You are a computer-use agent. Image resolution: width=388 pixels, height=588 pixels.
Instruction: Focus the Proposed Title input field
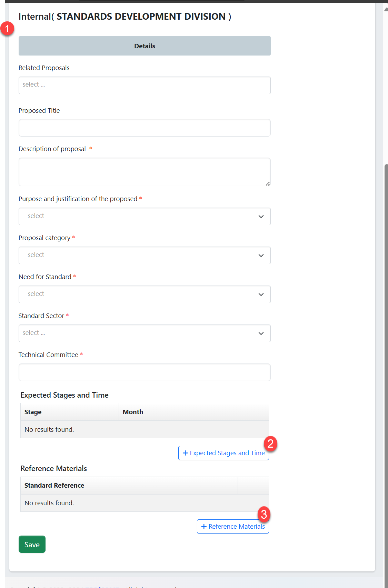coord(145,128)
